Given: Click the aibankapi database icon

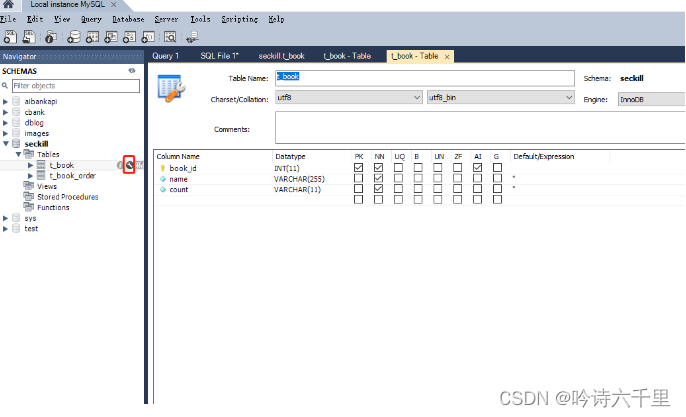Looking at the screenshot, I should pos(16,101).
